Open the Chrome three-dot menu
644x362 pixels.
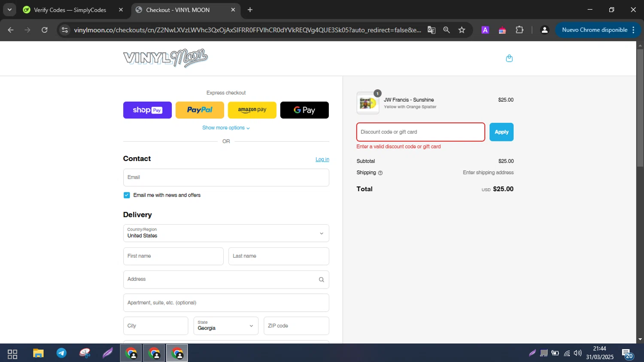[634, 30]
